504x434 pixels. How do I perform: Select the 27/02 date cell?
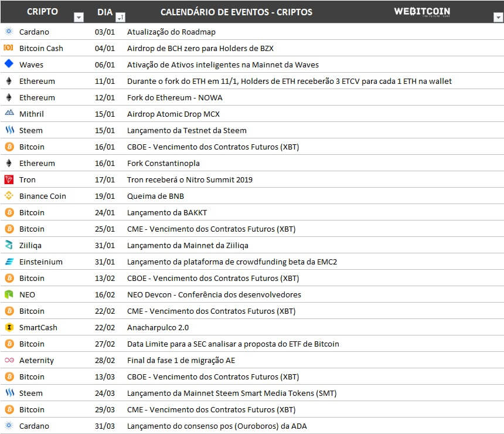(x=105, y=344)
